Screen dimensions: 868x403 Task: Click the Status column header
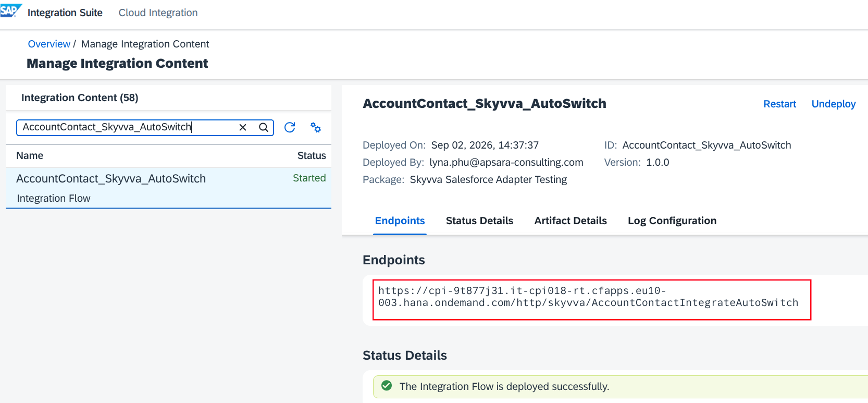312,155
